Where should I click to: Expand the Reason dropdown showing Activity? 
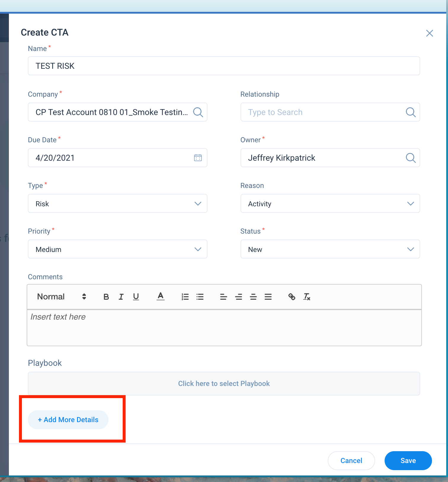point(330,203)
